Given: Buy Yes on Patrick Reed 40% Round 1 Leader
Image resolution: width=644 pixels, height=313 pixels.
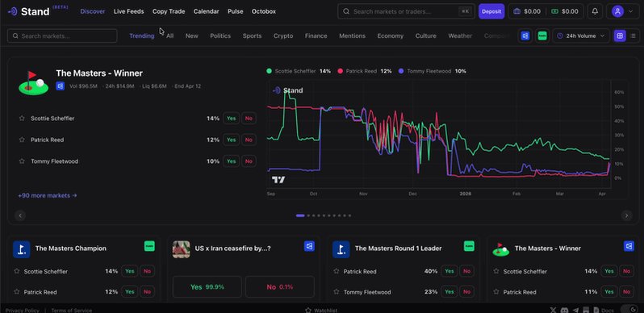Looking at the screenshot, I should (x=449, y=271).
